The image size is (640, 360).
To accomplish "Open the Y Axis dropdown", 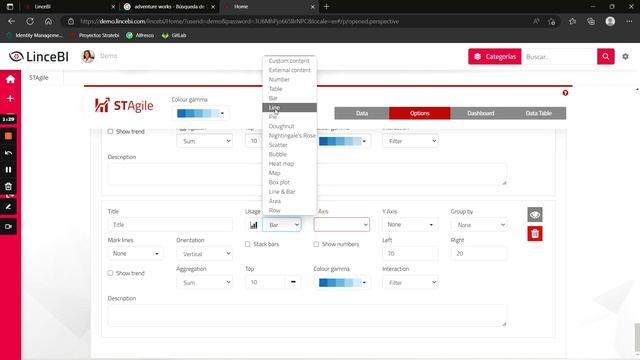I will tap(410, 224).
